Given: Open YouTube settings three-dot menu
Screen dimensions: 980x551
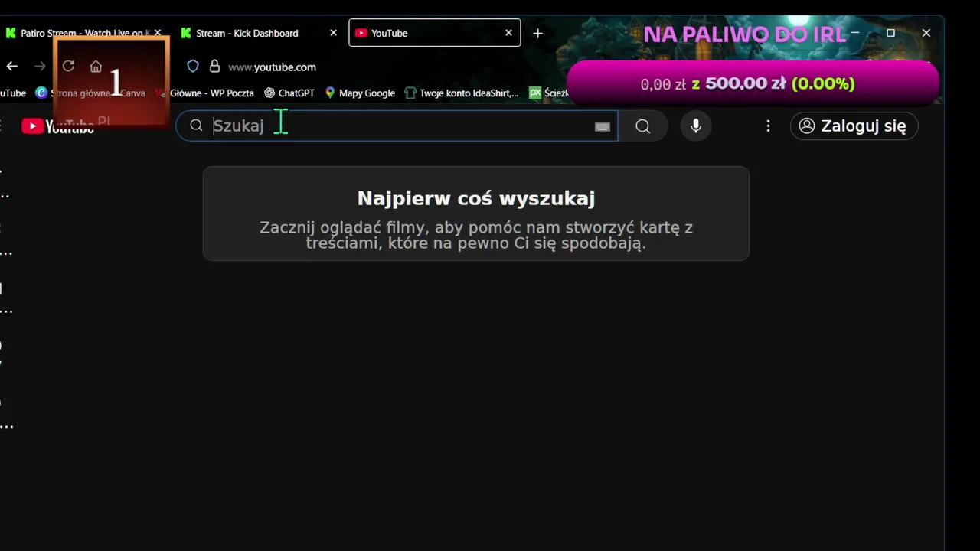Looking at the screenshot, I should [x=768, y=126].
